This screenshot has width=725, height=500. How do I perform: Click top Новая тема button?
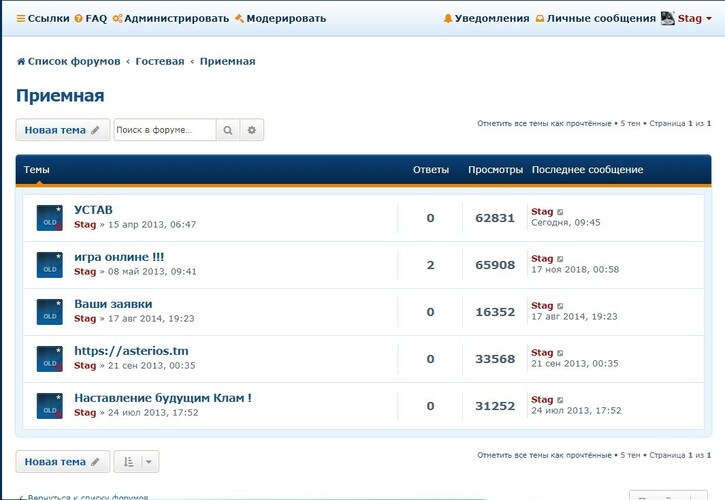click(x=62, y=130)
